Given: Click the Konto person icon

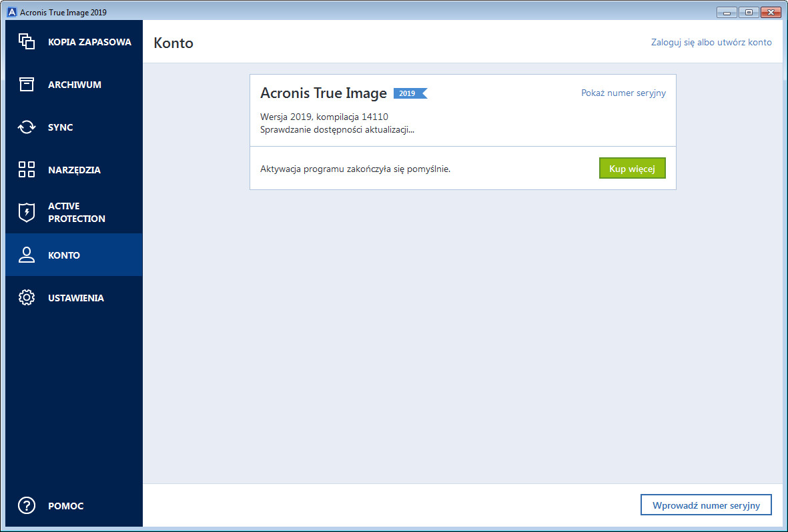Looking at the screenshot, I should (x=27, y=255).
